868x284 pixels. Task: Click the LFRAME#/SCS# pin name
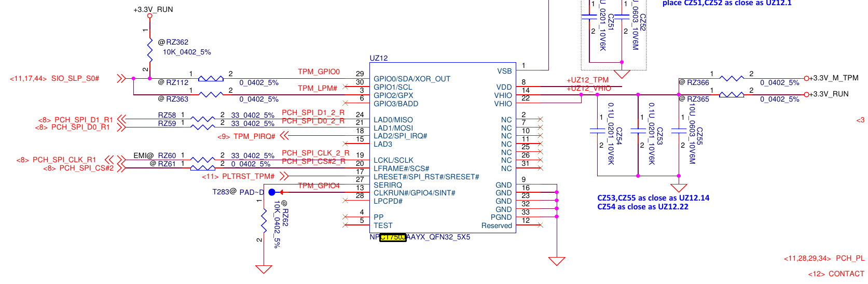(402, 168)
